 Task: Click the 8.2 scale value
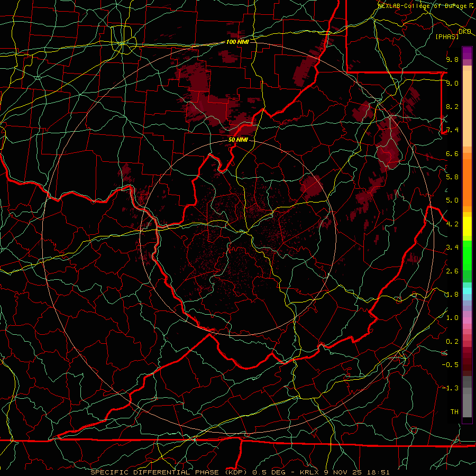click(x=452, y=106)
